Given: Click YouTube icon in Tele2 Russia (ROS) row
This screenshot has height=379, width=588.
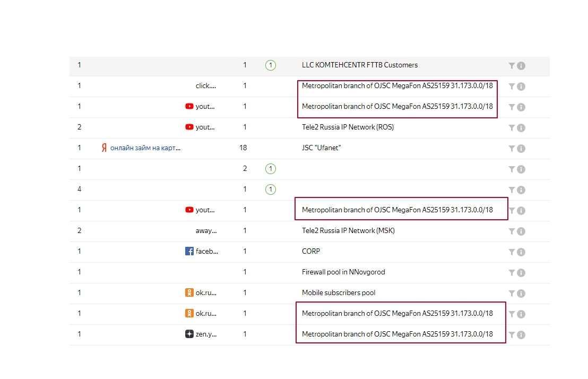Looking at the screenshot, I should click(x=189, y=127).
